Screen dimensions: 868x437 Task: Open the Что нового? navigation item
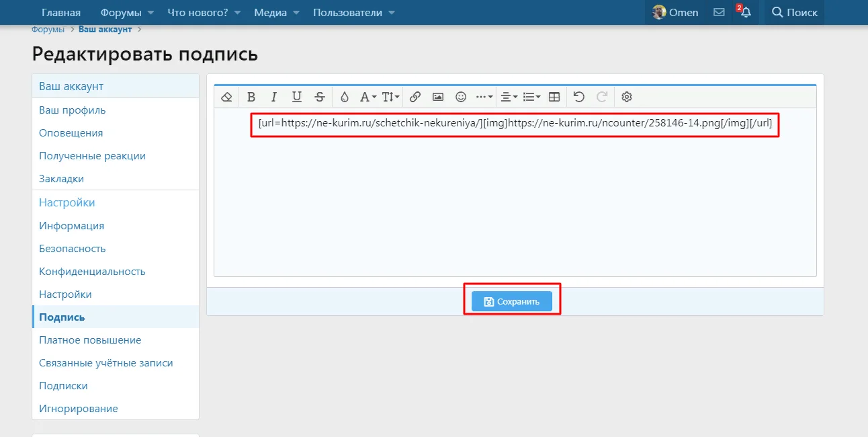click(x=198, y=12)
